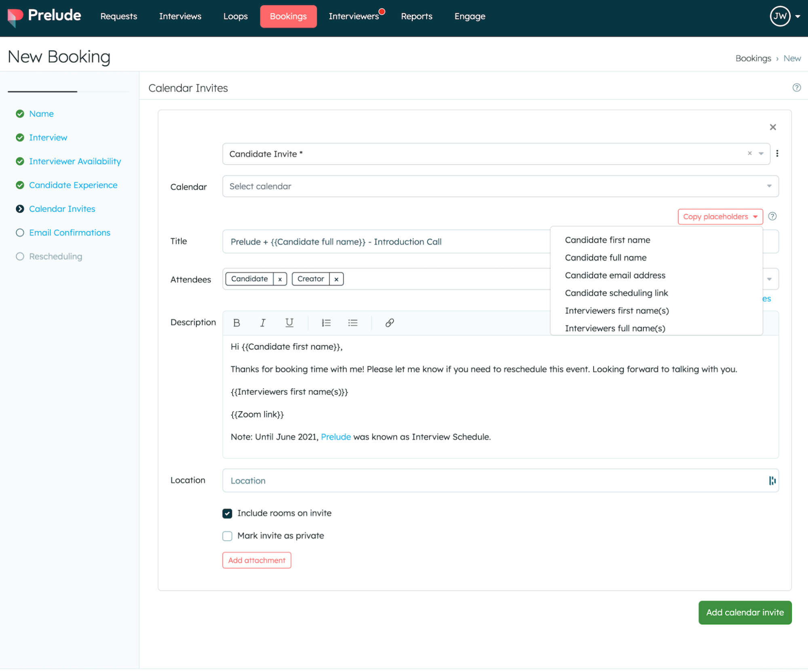Click the underline formatting icon
Viewport: 808px width, 672px height.
tap(289, 322)
